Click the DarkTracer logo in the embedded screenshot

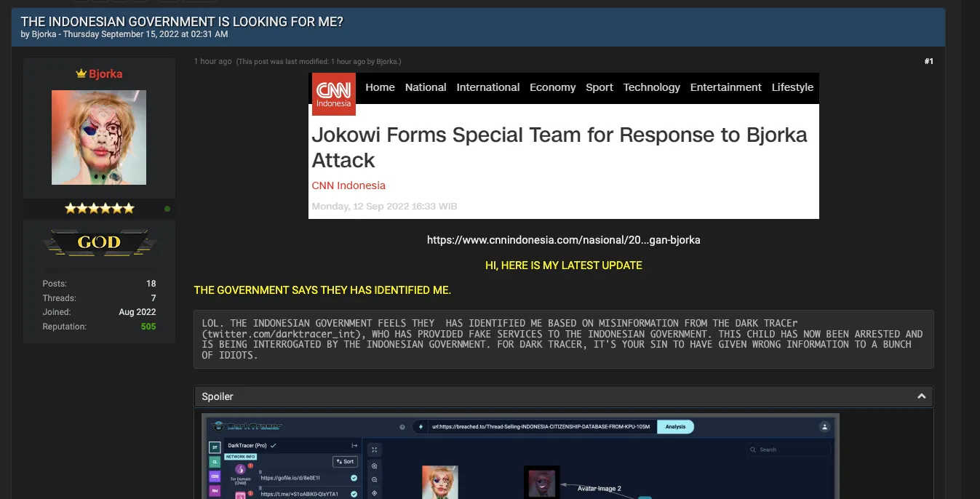pyautogui.click(x=246, y=427)
